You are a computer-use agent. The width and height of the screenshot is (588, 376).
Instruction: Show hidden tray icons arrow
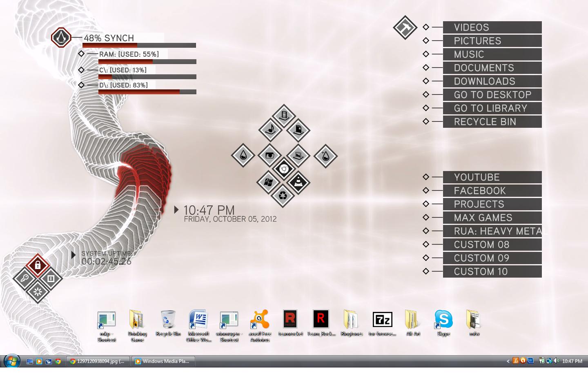[508, 361]
